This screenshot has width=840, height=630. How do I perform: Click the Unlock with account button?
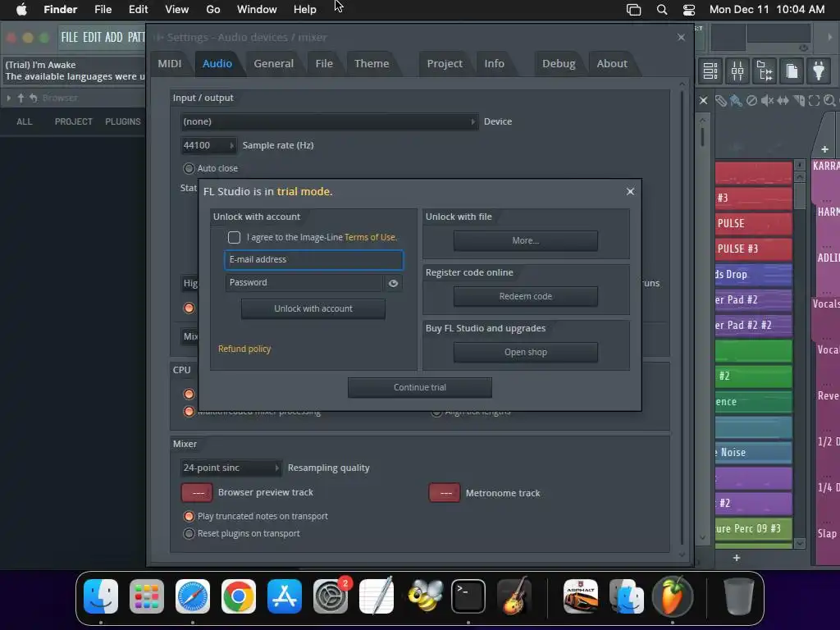point(313,308)
